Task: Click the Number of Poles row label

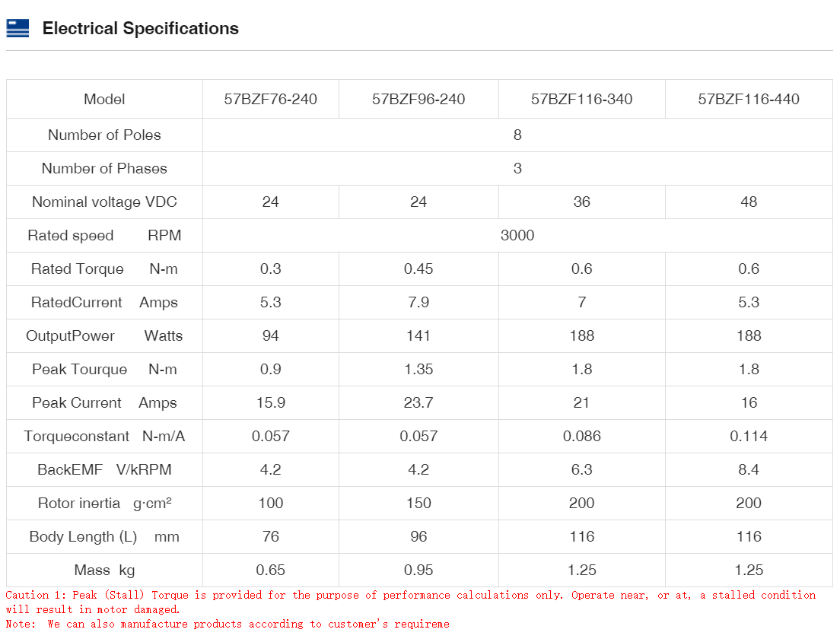Action: pos(104,135)
